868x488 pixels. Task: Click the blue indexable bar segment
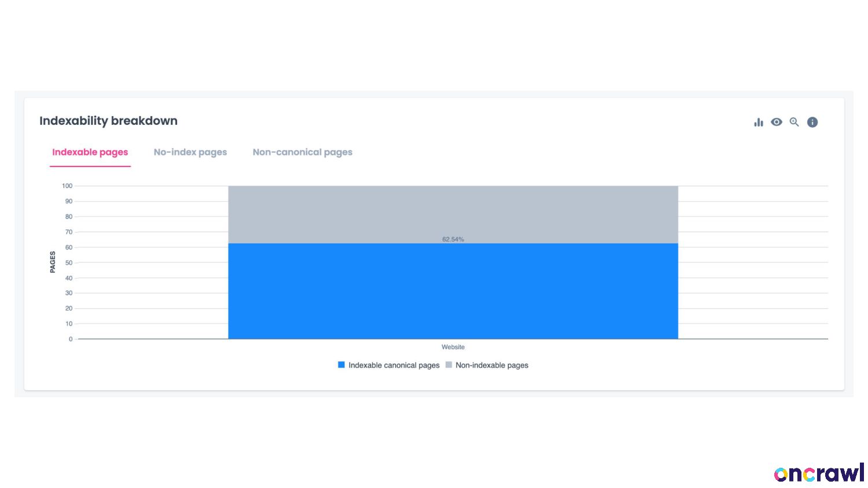coord(453,291)
